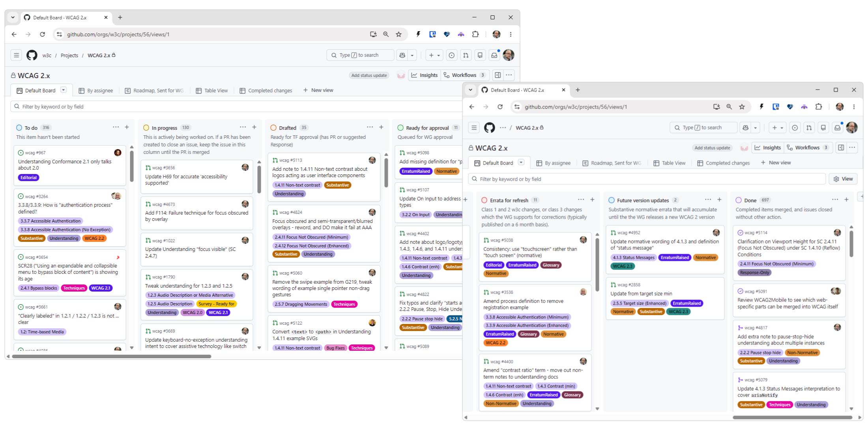Open notifications inbox in back window
The image size is (868, 434).
tap(494, 55)
